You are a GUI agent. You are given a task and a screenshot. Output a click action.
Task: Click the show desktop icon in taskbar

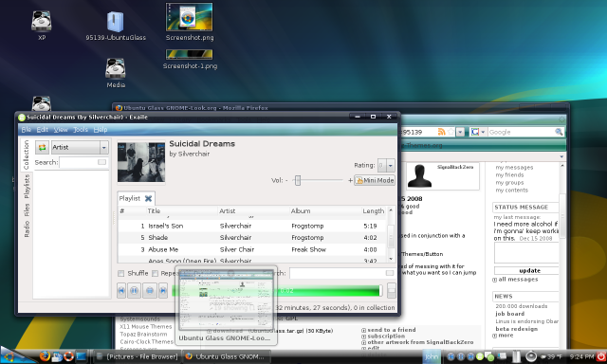tap(82, 356)
